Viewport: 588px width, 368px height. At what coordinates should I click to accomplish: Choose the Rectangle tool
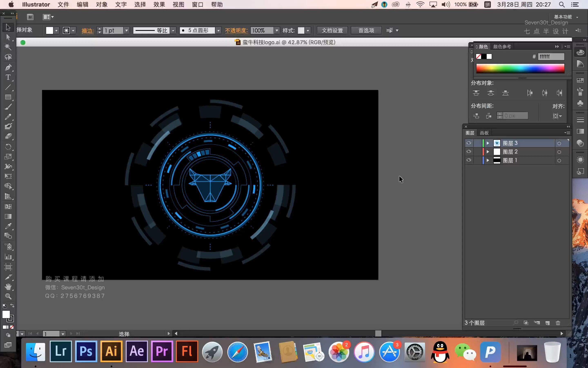coord(8,97)
